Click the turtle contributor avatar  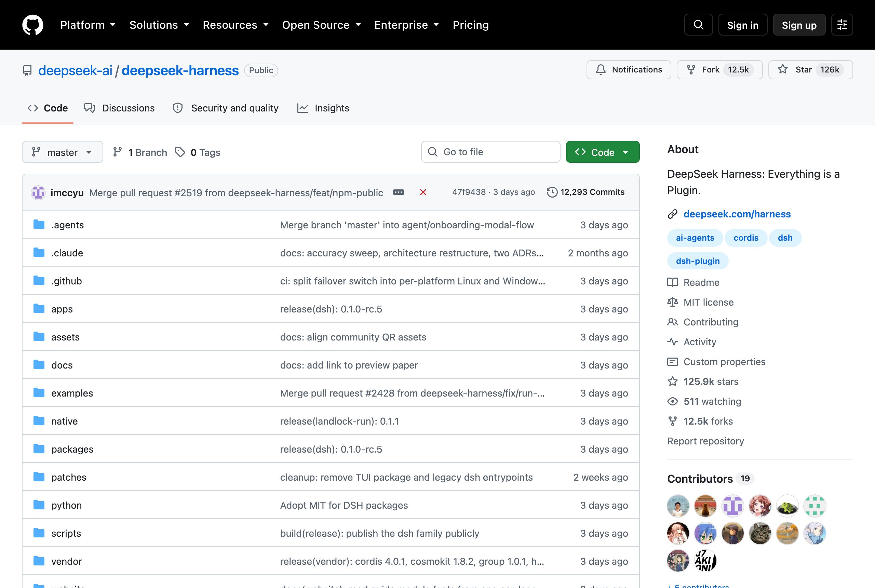click(787, 506)
